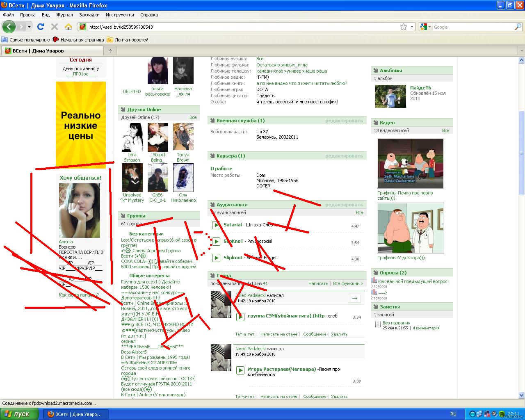Open the Самые популярные bookmark

coord(25,40)
